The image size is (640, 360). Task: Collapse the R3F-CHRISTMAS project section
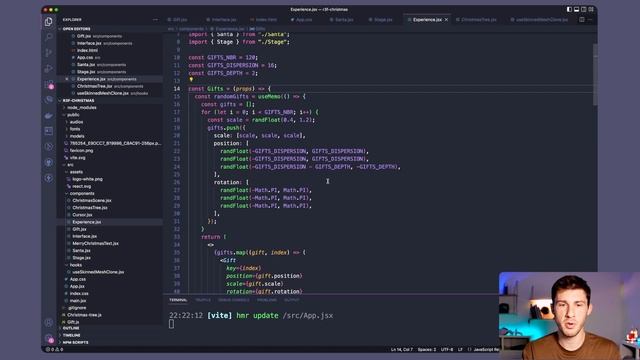78,100
